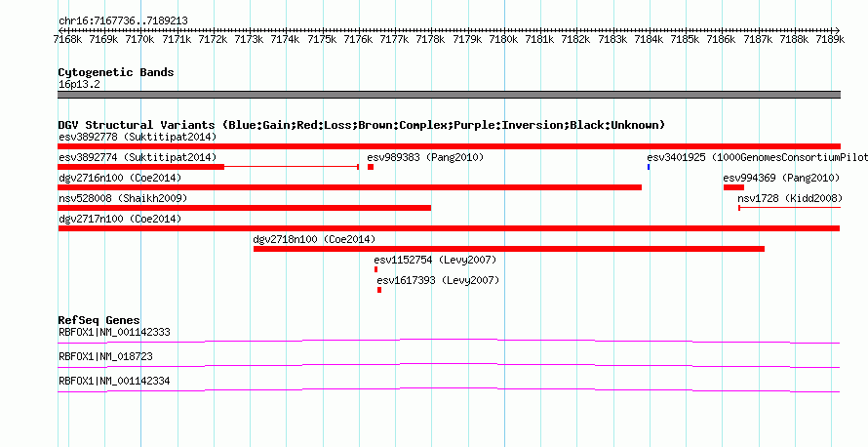The height and width of the screenshot is (447, 868).
Task: Select the esv994369 red variant block
Action: (x=733, y=187)
